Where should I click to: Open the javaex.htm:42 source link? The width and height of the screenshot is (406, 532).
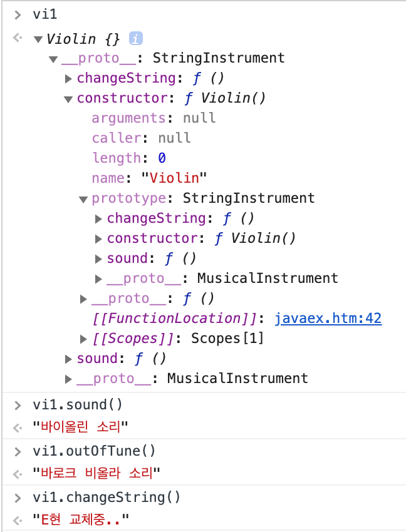pos(328,319)
